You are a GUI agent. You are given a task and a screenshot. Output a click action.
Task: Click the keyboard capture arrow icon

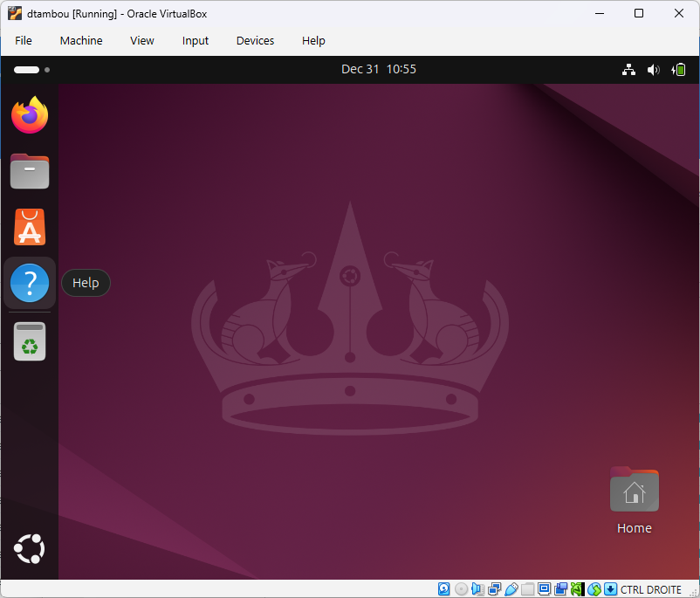point(610,589)
